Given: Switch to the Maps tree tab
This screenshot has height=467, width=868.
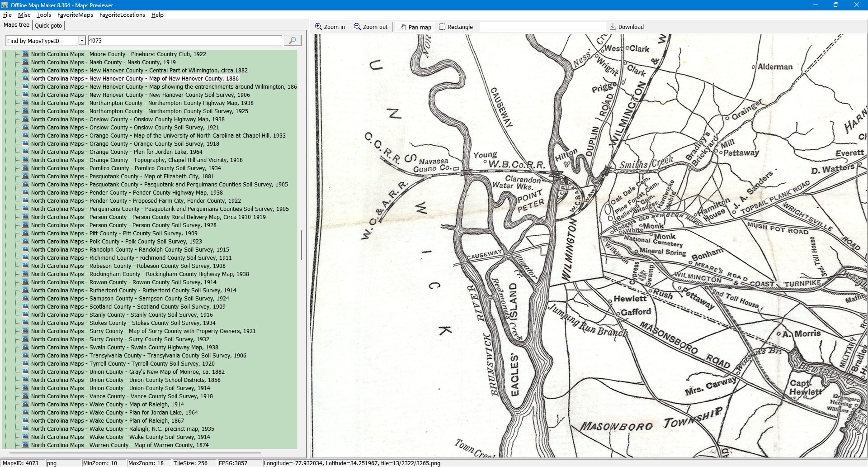Looking at the screenshot, I should [16, 25].
